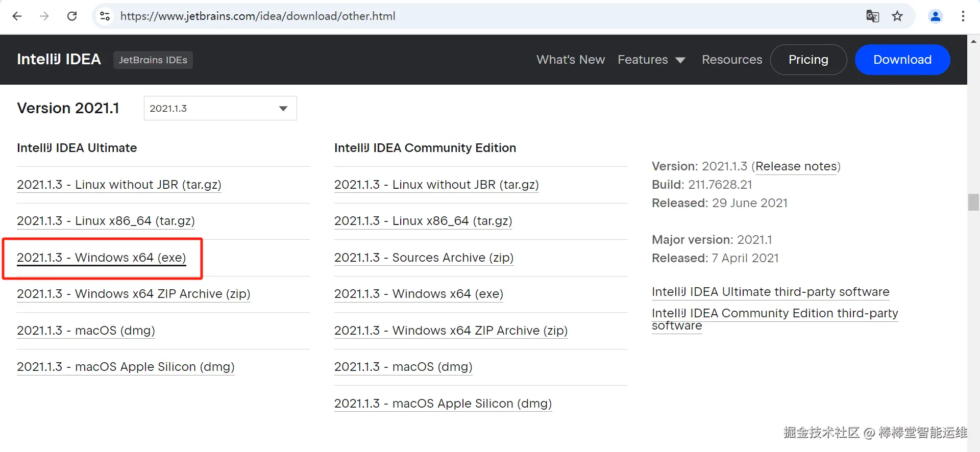This screenshot has height=452, width=980.
Task: Download Community Sources Archive (zip)
Action: tap(424, 258)
